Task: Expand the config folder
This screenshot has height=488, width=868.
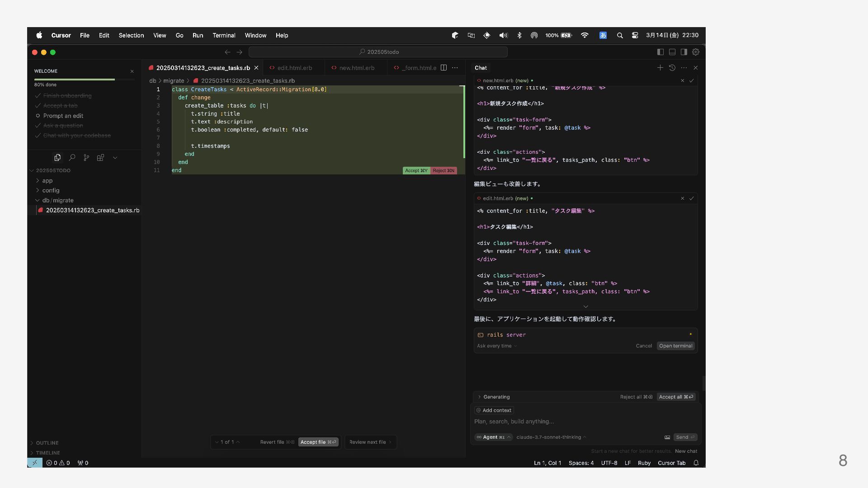Action: (x=51, y=191)
